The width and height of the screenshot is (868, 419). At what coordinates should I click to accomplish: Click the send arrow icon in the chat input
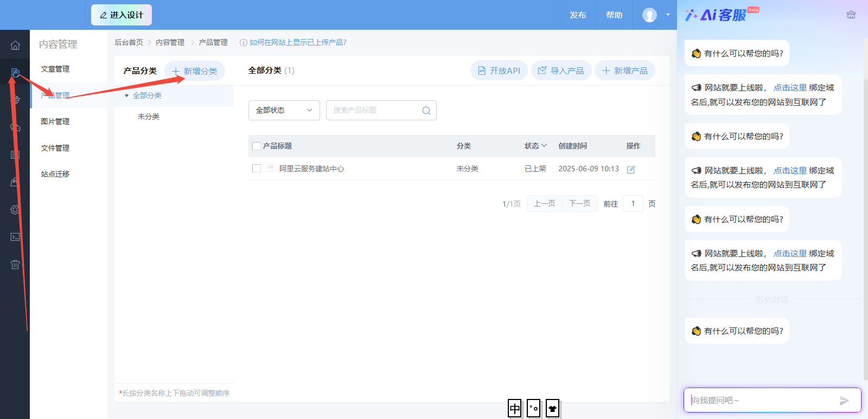[844, 401]
